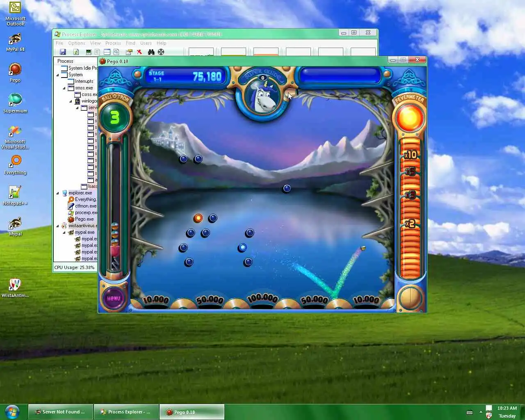Click the binoculars Find icon

click(151, 52)
